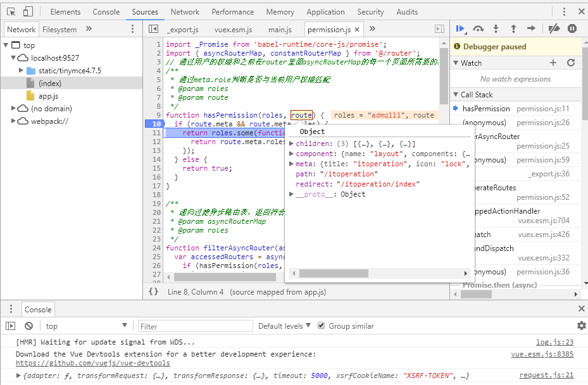Select the inspect element cursor icon

point(9,11)
